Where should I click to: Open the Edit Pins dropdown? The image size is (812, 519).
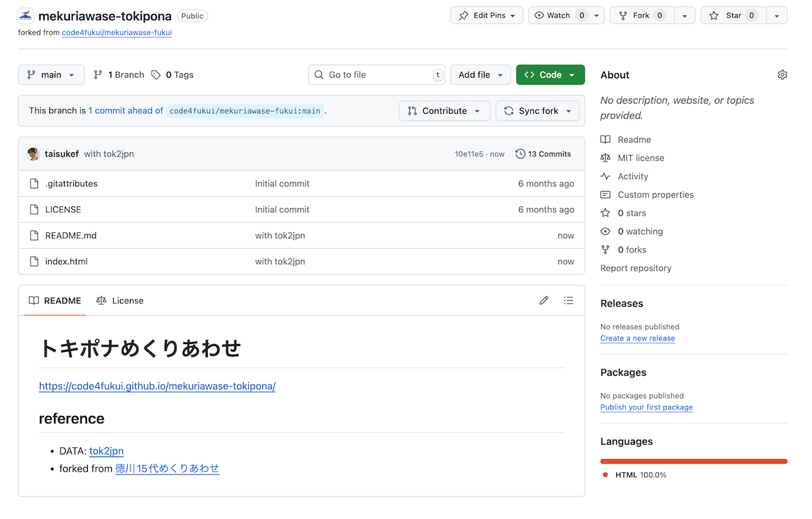pos(487,15)
